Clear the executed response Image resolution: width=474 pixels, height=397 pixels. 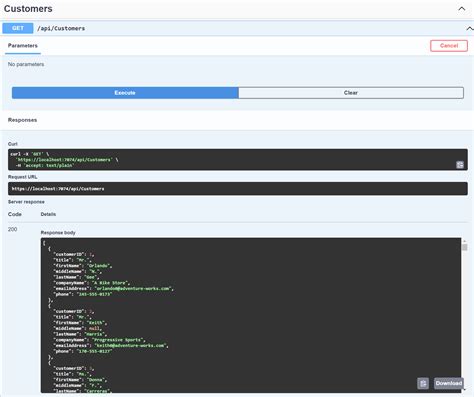[x=351, y=93]
